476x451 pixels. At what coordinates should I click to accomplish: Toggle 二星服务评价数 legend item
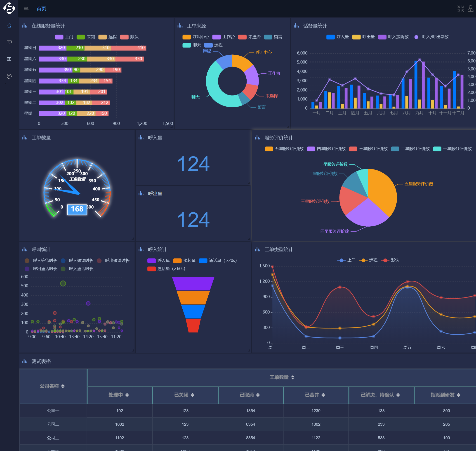410,149
